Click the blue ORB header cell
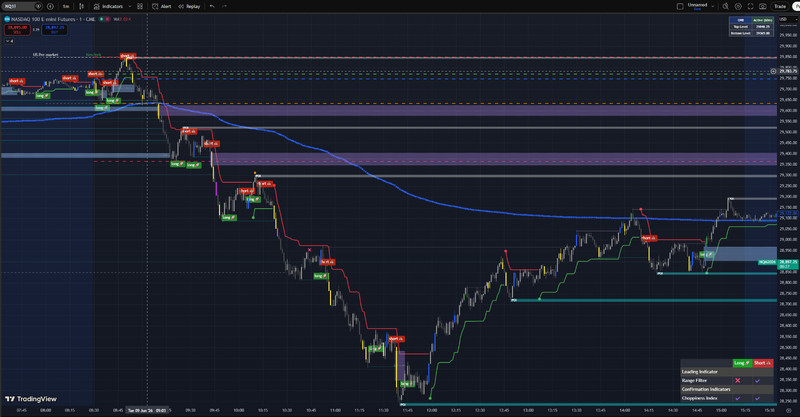The width and height of the screenshot is (800, 417). click(740, 20)
